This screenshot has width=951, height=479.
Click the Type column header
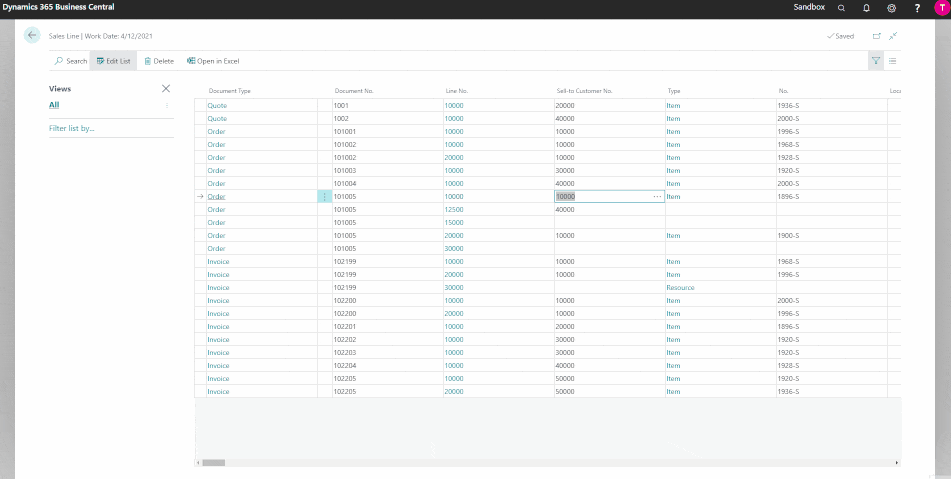tap(674, 91)
